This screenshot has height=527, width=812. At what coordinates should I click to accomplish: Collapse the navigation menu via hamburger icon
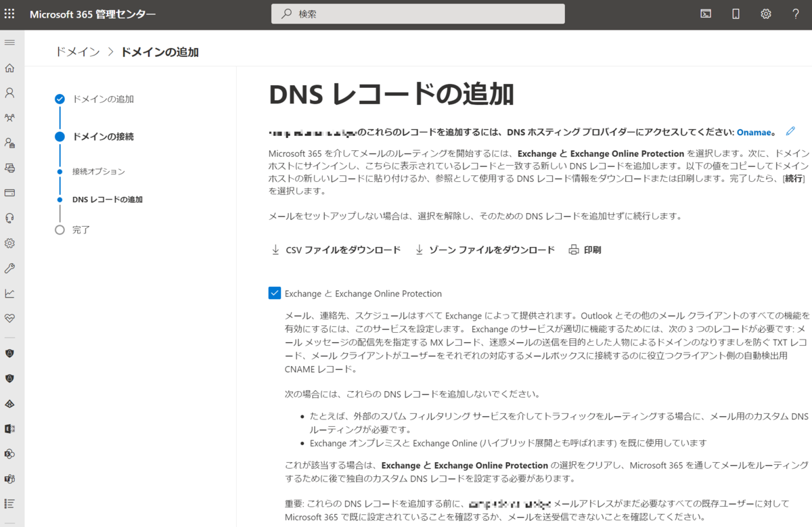(9, 43)
